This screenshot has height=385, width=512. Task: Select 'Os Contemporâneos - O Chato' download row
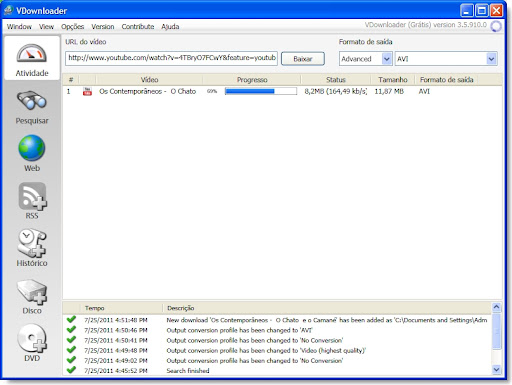282,91
